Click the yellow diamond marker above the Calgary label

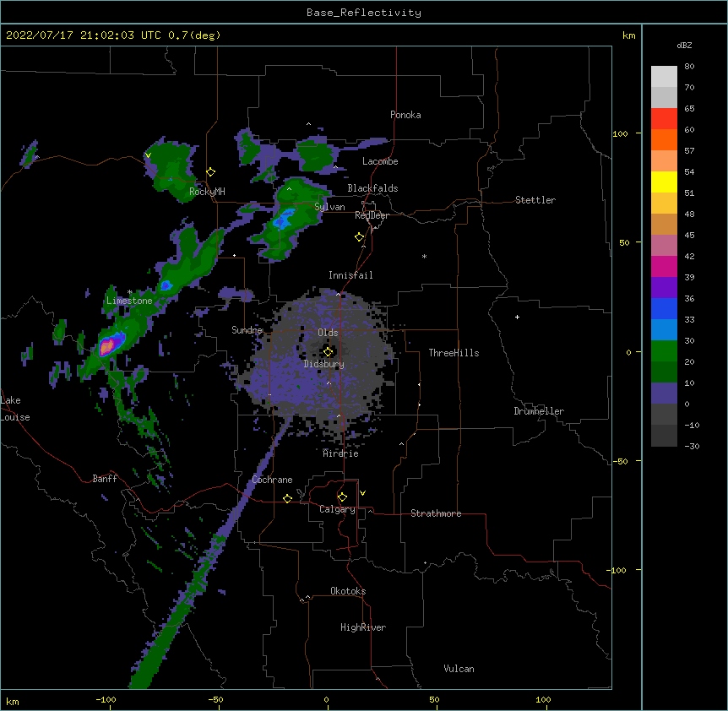click(342, 497)
